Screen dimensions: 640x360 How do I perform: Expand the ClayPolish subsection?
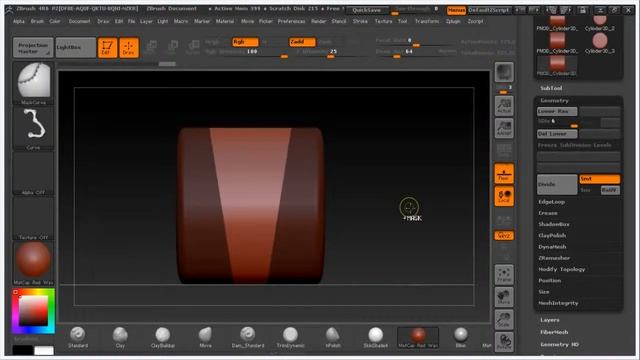coord(552,236)
